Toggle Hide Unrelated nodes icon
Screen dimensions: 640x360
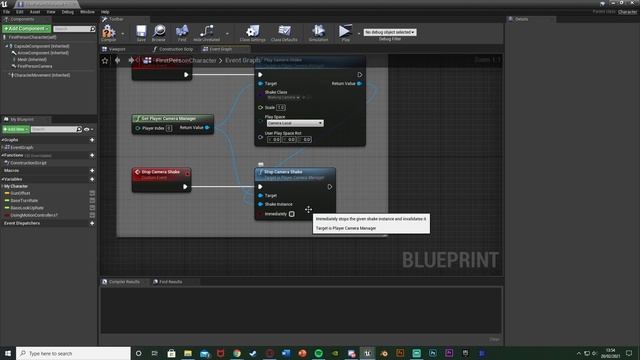point(207,32)
